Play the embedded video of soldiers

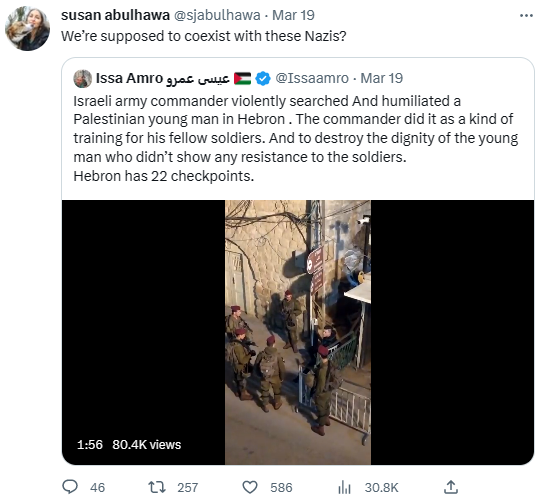point(298,333)
